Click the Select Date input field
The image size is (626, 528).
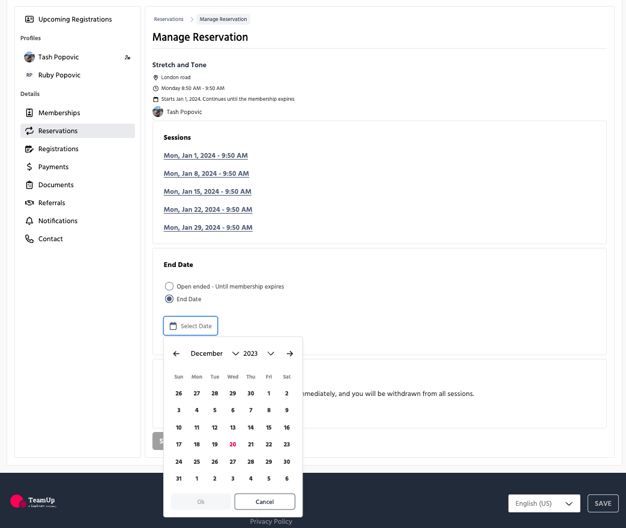pyautogui.click(x=191, y=326)
